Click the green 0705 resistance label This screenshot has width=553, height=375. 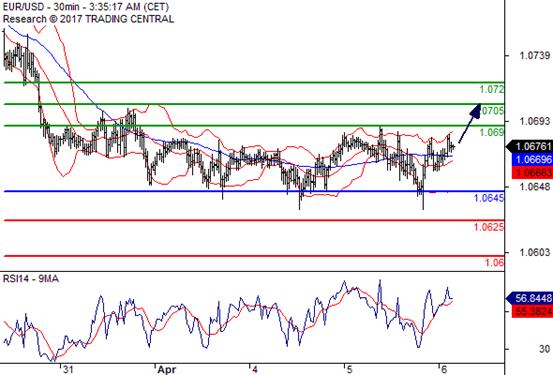(x=492, y=111)
